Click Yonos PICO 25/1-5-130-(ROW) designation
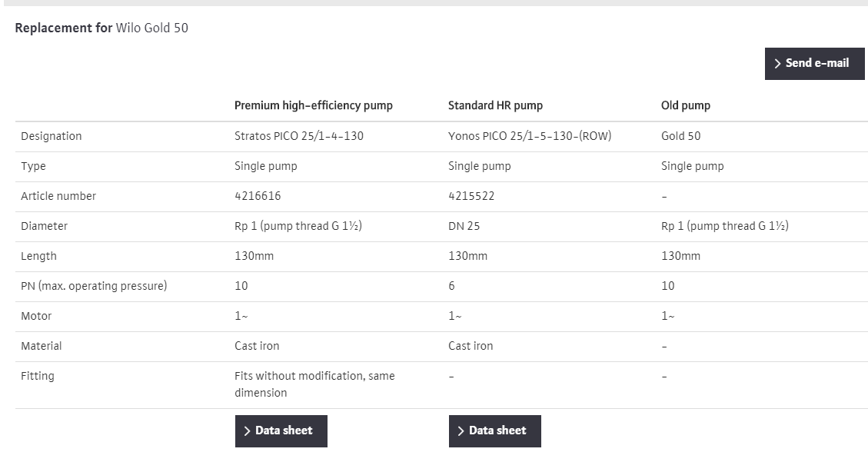This screenshot has width=868, height=462. point(529,136)
